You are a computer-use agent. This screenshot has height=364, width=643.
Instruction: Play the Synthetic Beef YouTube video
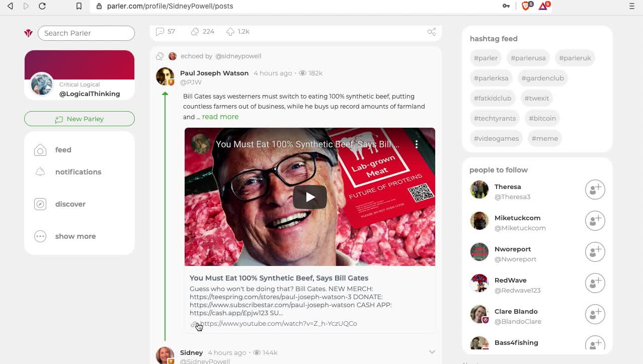pos(310,197)
